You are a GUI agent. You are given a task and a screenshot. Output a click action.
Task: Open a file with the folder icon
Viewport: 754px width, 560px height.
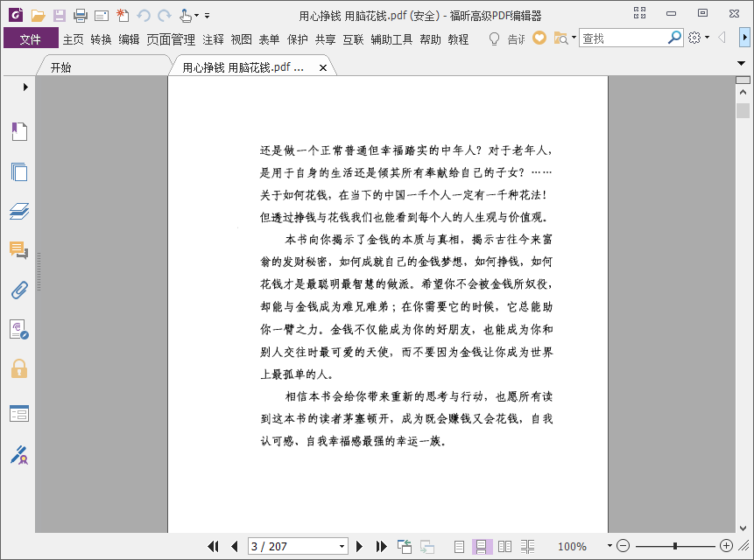tap(38, 16)
